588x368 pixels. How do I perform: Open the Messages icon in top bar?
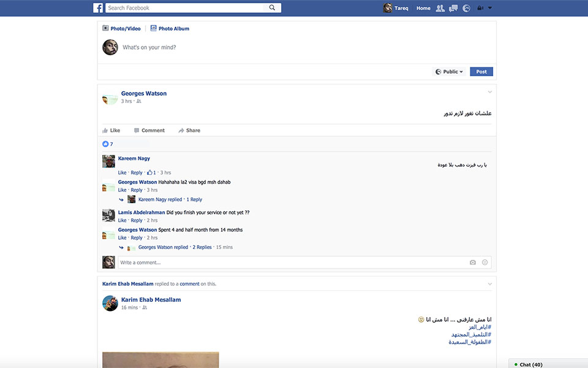[x=453, y=7]
